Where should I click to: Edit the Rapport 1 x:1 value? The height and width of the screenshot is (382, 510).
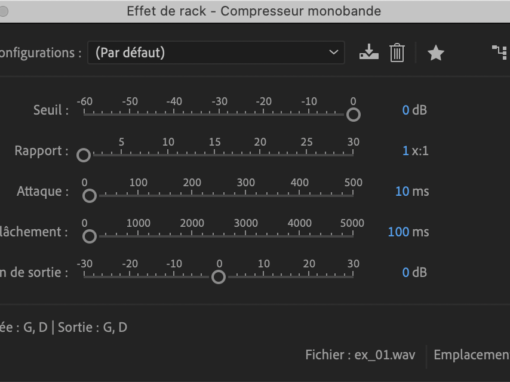pyautogui.click(x=406, y=151)
